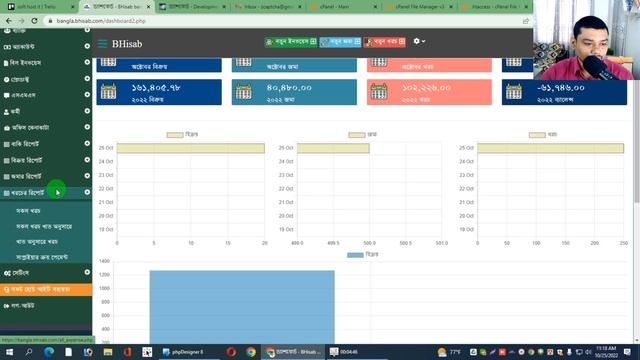The width and height of the screenshot is (640, 360).
Task: Open File Explorer folder icon in taskbar
Action: click(108, 352)
